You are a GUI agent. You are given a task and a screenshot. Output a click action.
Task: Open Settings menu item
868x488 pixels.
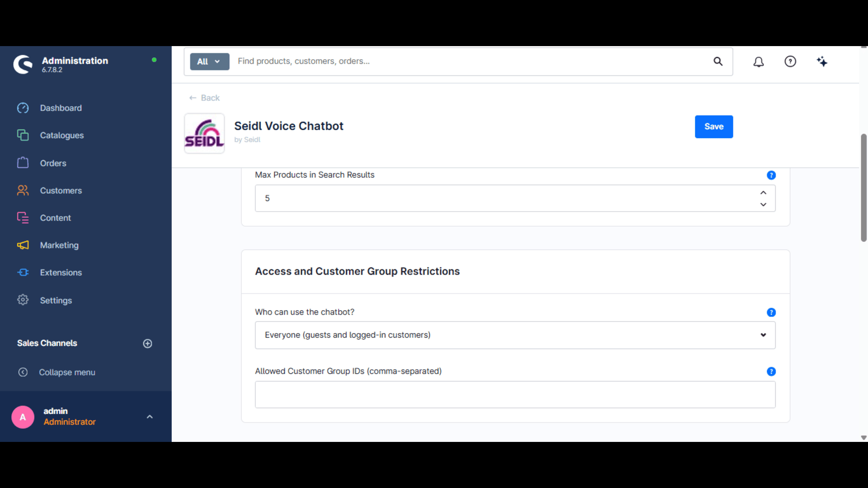pyautogui.click(x=56, y=300)
